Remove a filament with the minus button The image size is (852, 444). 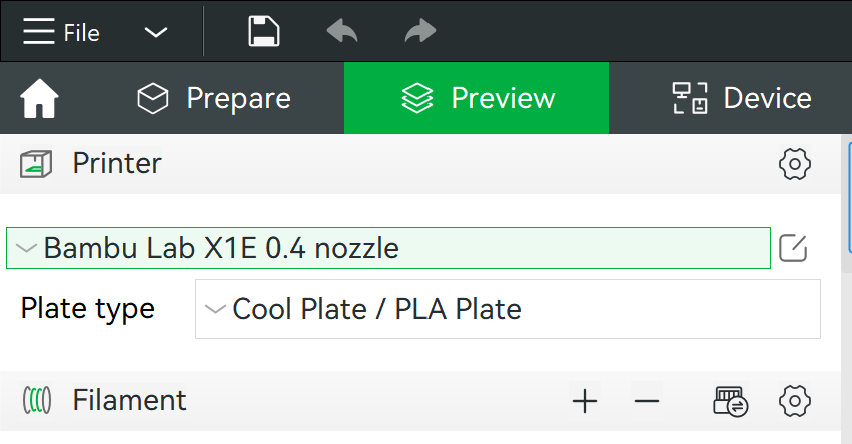tap(647, 402)
